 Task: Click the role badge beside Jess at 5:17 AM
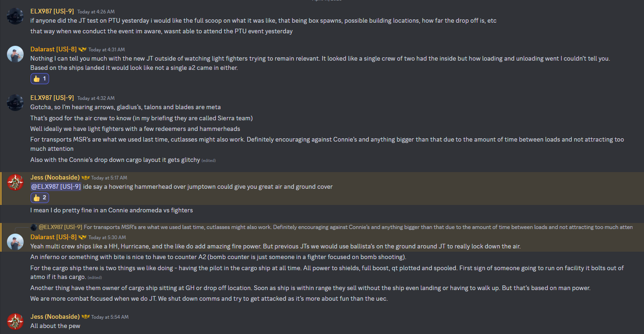tap(85, 178)
